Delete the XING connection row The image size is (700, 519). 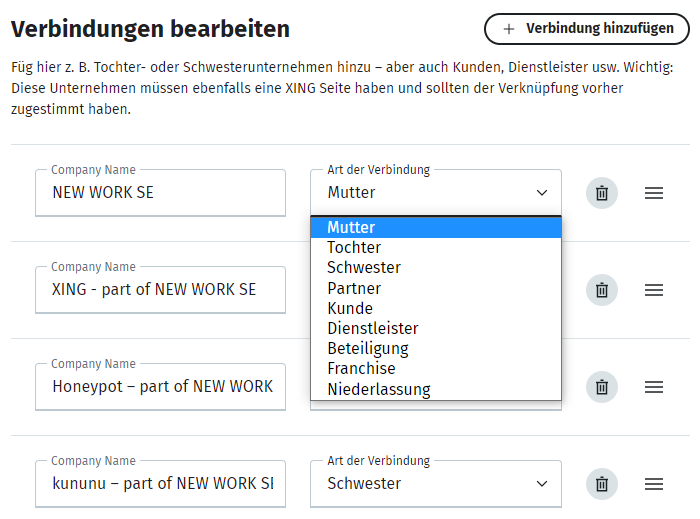(601, 290)
